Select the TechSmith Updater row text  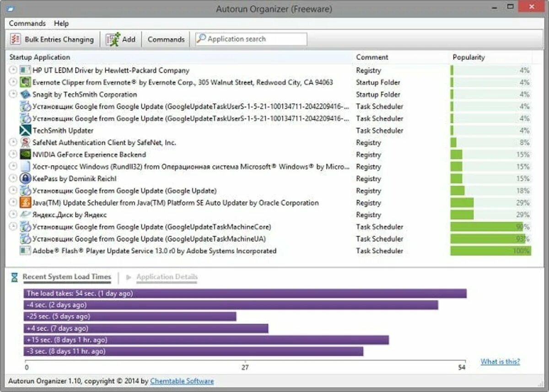click(63, 130)
